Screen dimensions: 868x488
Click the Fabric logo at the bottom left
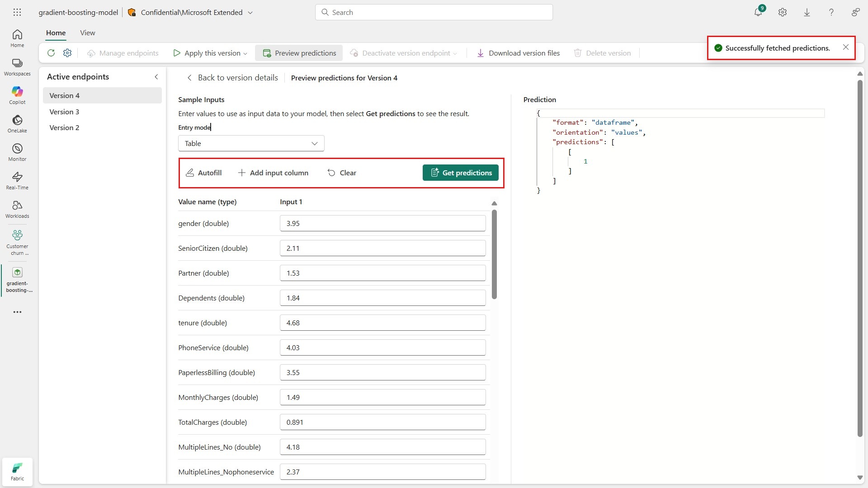17,472
